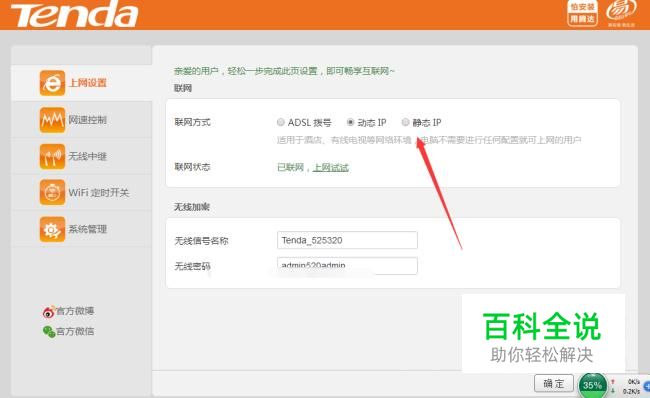Open 网速控制 menu item
This screenshot has width=650, height=398.
point(81,120)
